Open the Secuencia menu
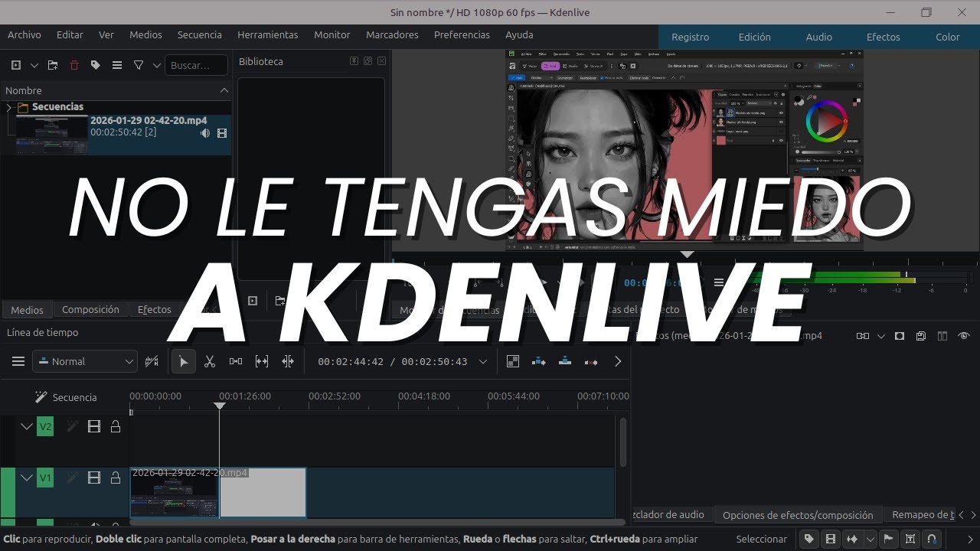The width and height of the screenshot is (980, 551). 200,35
